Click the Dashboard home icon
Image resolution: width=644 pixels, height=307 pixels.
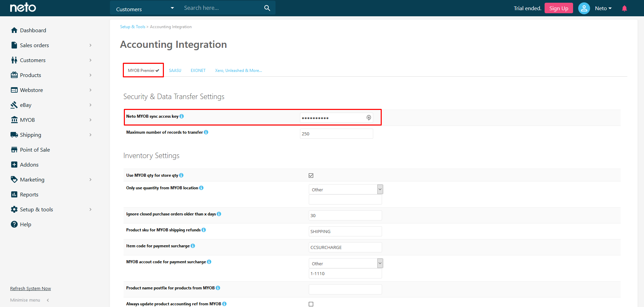14,30
